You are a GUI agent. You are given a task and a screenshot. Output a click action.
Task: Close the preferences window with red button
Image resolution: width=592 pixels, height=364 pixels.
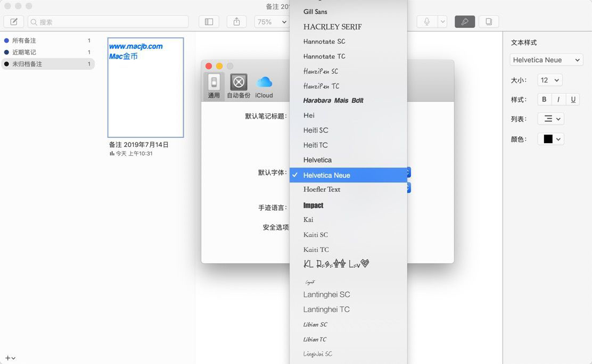pos(208,66)
